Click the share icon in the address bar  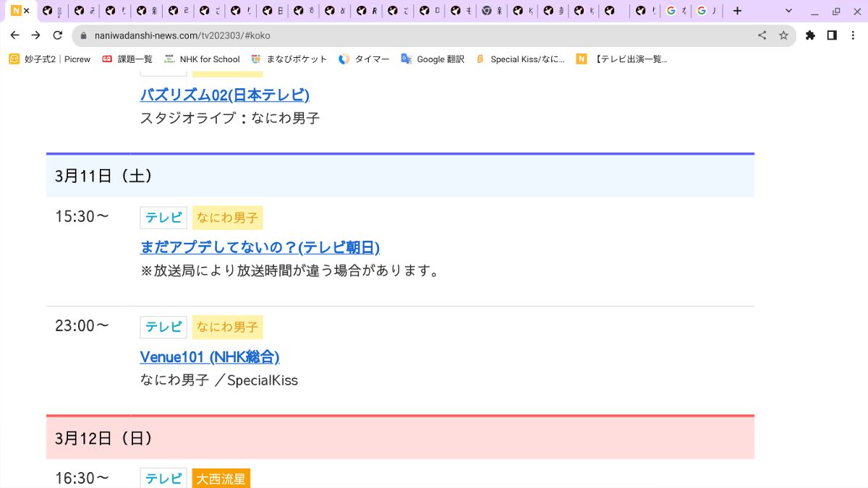(760, 35)
